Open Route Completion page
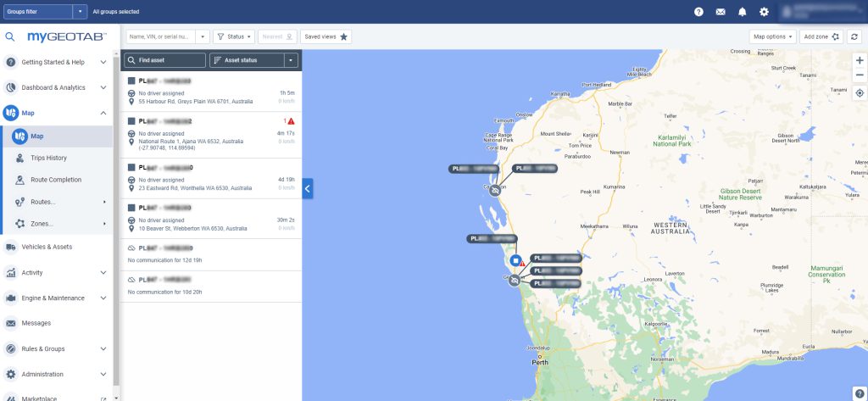Viewport: 868px width, 401px height. [x=57, y=180]
